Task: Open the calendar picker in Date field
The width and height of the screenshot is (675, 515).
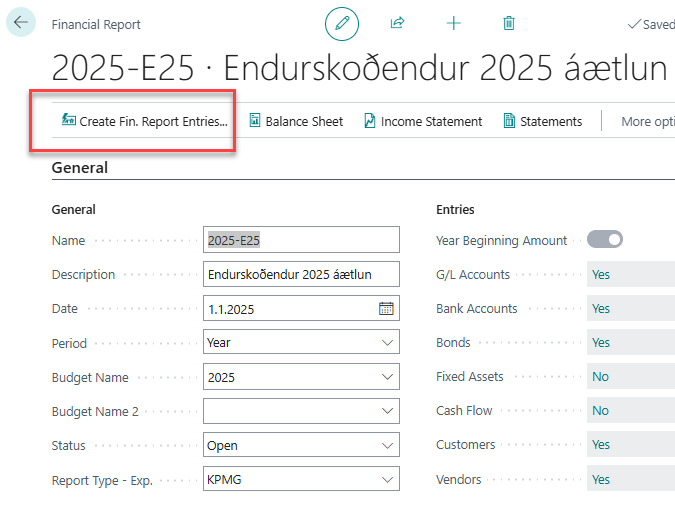Action: (386, 308)
